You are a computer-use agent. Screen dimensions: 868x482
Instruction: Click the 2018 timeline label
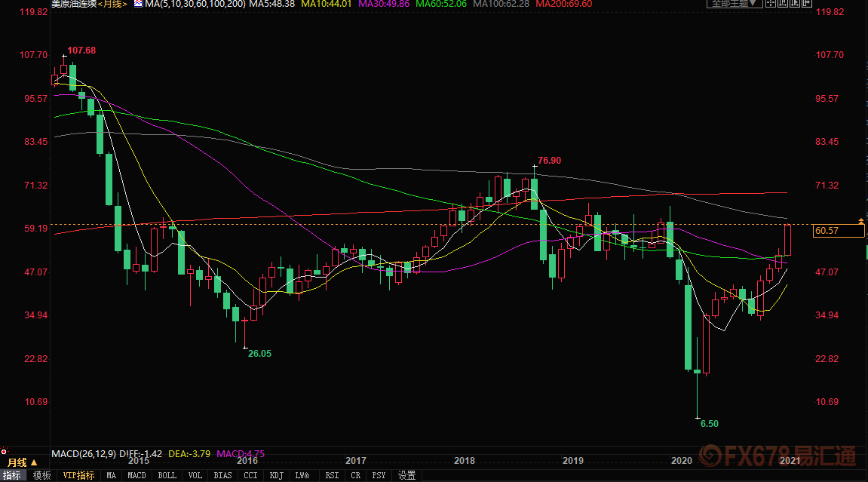point(464,460)
